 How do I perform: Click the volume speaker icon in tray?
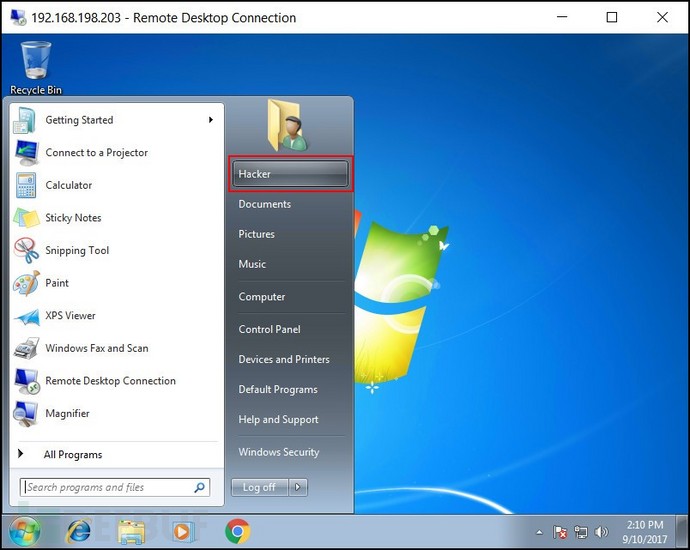point(602,532)
